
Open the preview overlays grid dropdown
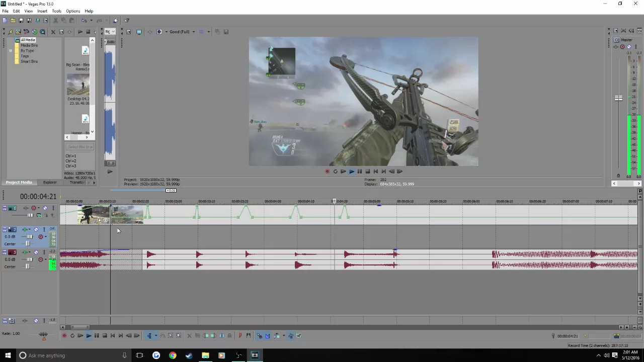208,32
